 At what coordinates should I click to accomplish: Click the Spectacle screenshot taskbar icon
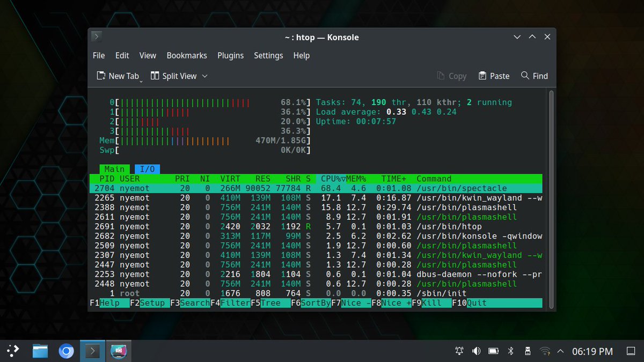pyautogui.click(x=119, y=351)
